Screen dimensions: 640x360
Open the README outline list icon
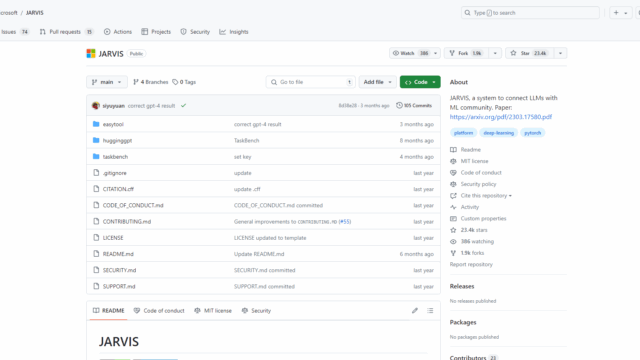(430, 311)
